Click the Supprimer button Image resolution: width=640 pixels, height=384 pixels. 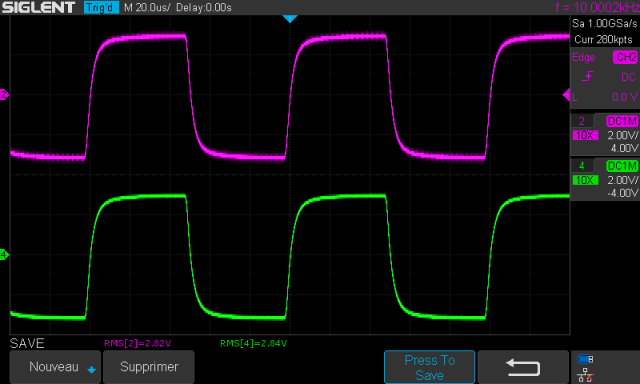[x=149, y=367]
